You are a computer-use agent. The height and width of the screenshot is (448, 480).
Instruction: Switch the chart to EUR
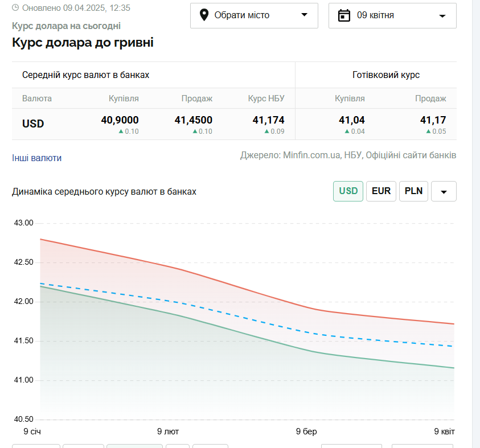[381, 191]
